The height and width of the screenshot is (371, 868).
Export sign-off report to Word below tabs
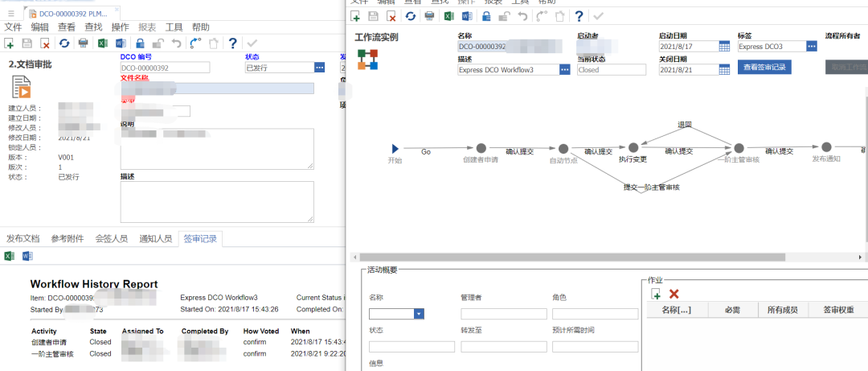click(x=27, y=256)
